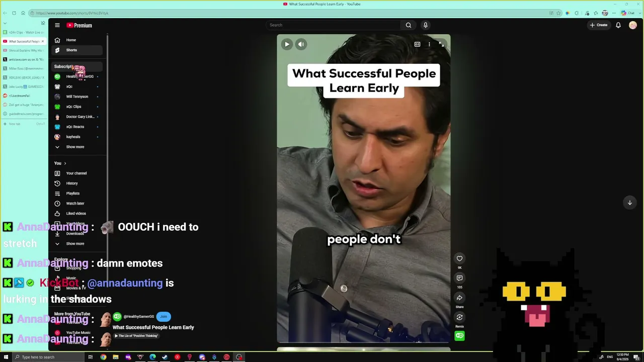Open File Explorer from the taskbar
Viewport: 644px width, 362px height.
click(116, 357)
